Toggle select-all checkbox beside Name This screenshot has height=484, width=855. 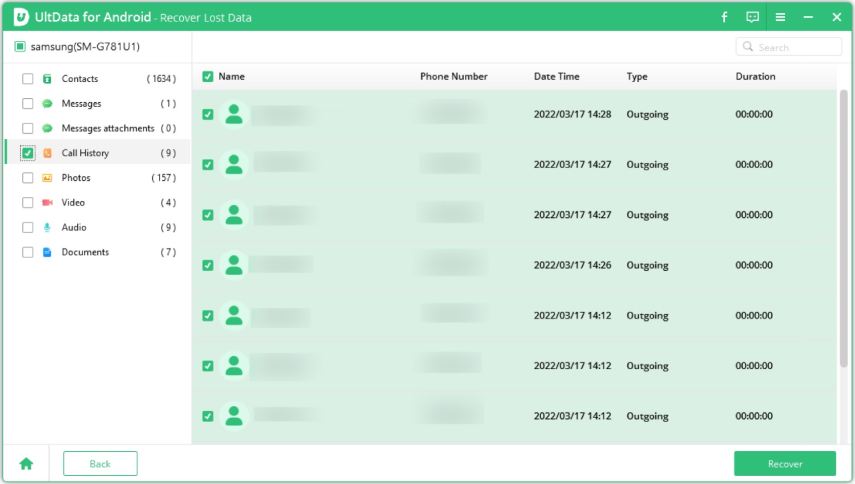(207, 76)
